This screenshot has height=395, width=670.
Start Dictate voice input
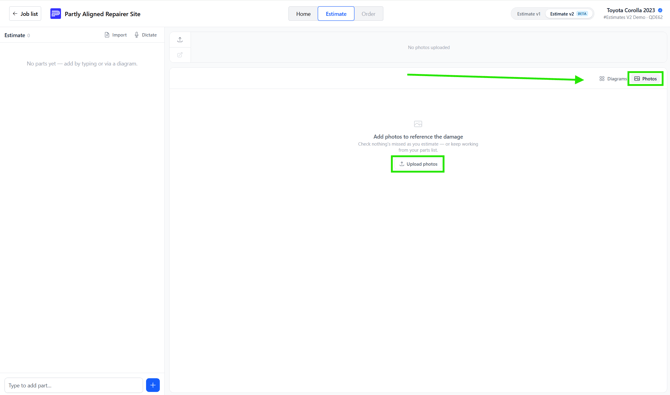[x=146, y=35]
